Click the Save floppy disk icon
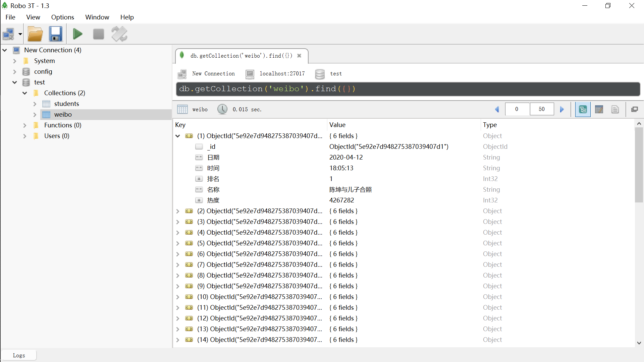This screenshot has height=362, width=644. pyautogui.click(x=56, y=34)
